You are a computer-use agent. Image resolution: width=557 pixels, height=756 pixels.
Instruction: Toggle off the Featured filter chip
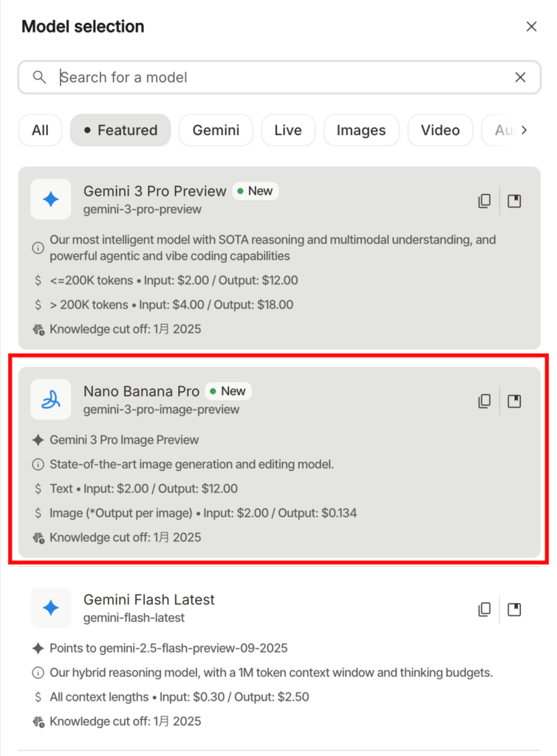pos(120,130)
